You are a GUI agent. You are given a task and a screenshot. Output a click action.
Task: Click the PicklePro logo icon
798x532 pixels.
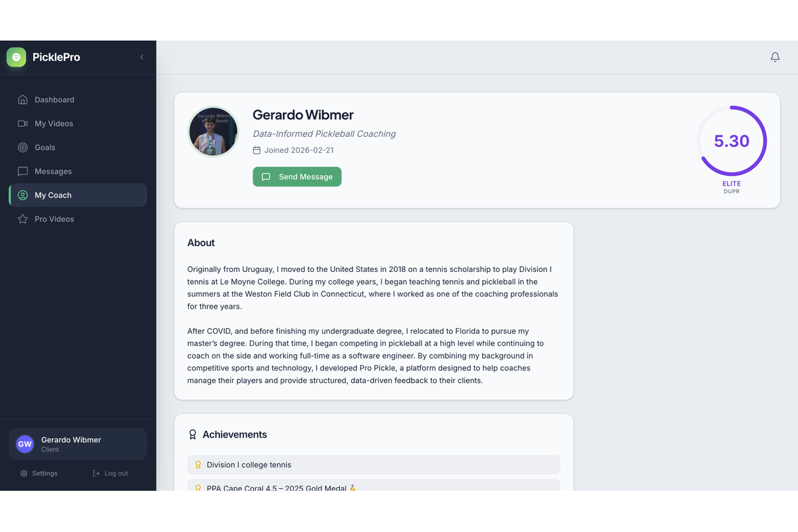point(16,57)
